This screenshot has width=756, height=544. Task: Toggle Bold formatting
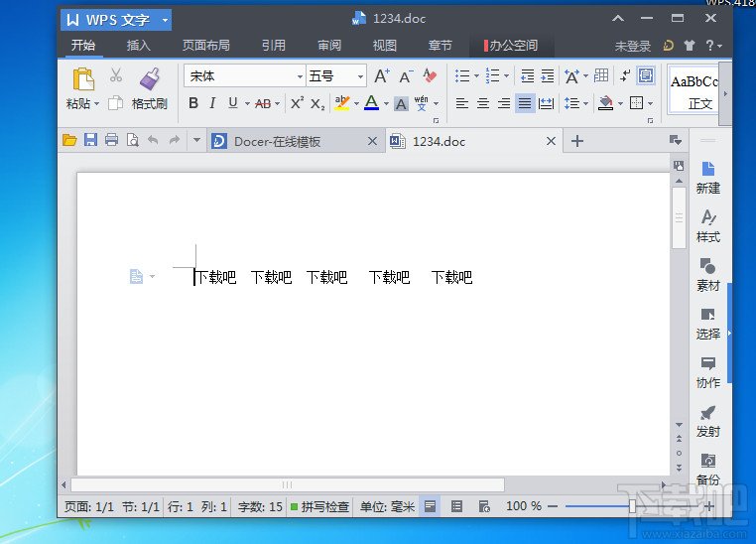click(x=193, y=103)
